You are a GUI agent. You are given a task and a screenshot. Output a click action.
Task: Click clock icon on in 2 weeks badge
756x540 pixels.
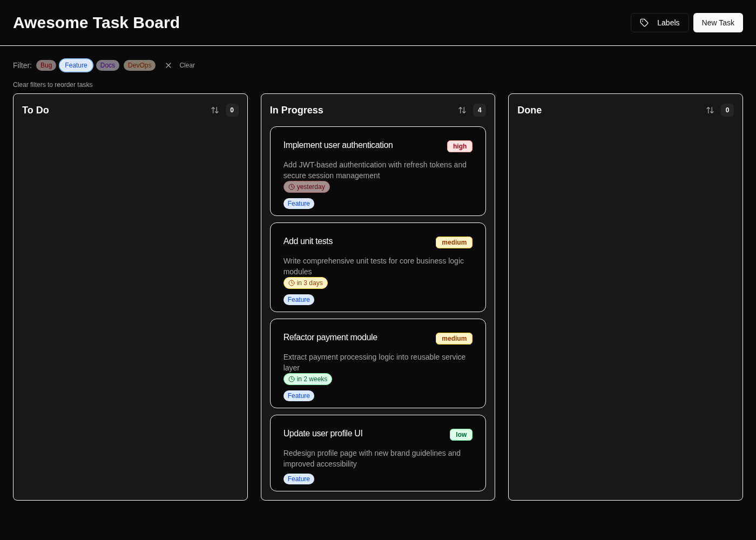[x=292, y=379]
